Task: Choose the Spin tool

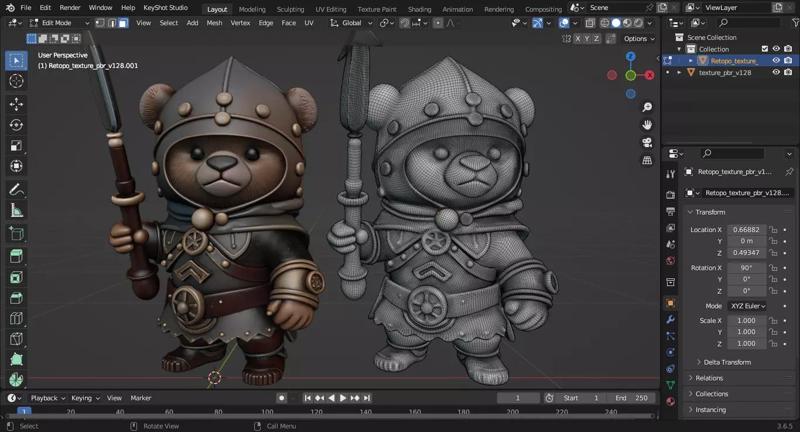Action: [16, 380]
